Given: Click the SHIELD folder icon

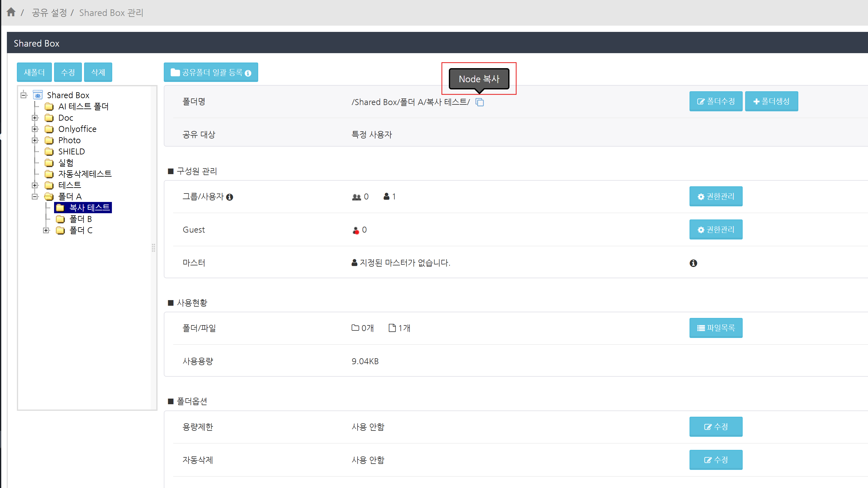Looking at the screenshot, I should (49, 151).
